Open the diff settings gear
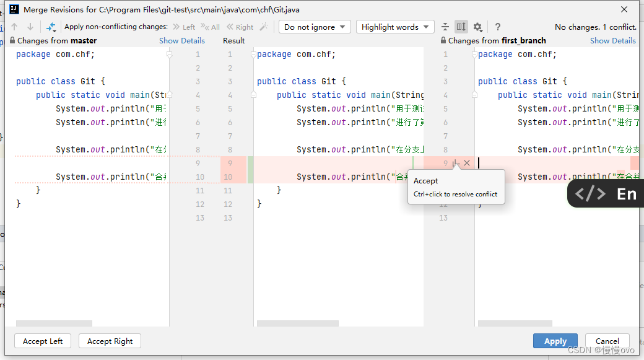The height and width of the screenshot is (360, 644). 477,27
